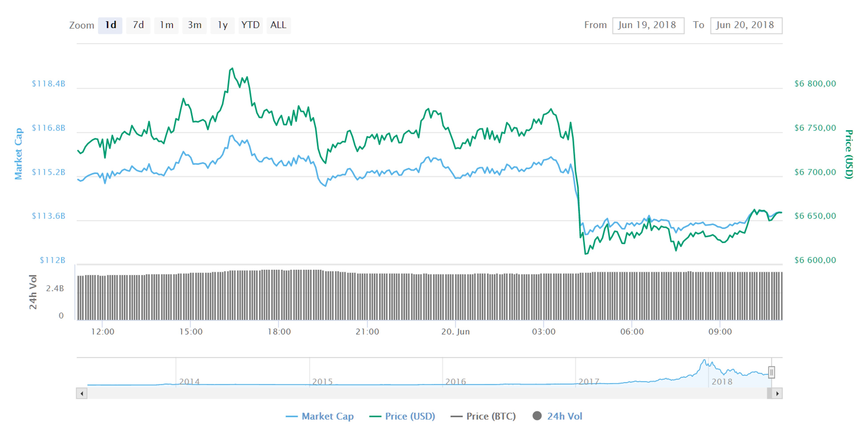Screen dimensions: 868x427
Task: Click the $6 650,00 price label
Action: (815, 216)
